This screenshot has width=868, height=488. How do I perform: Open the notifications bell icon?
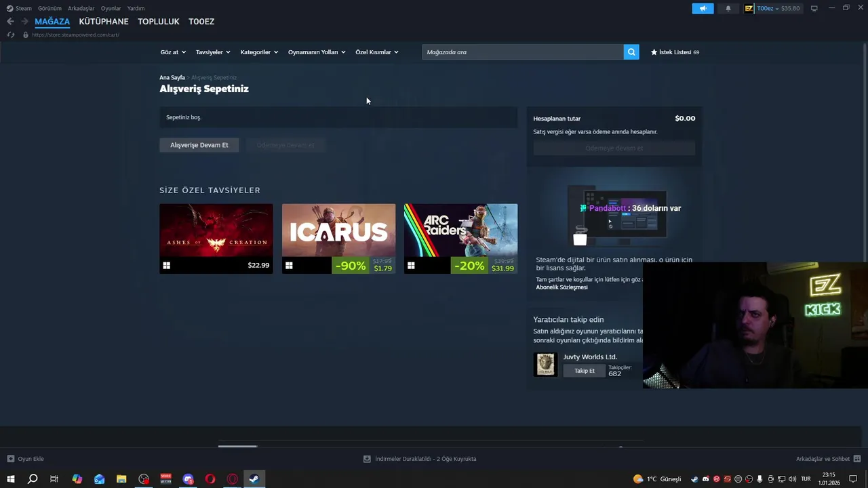728,8
